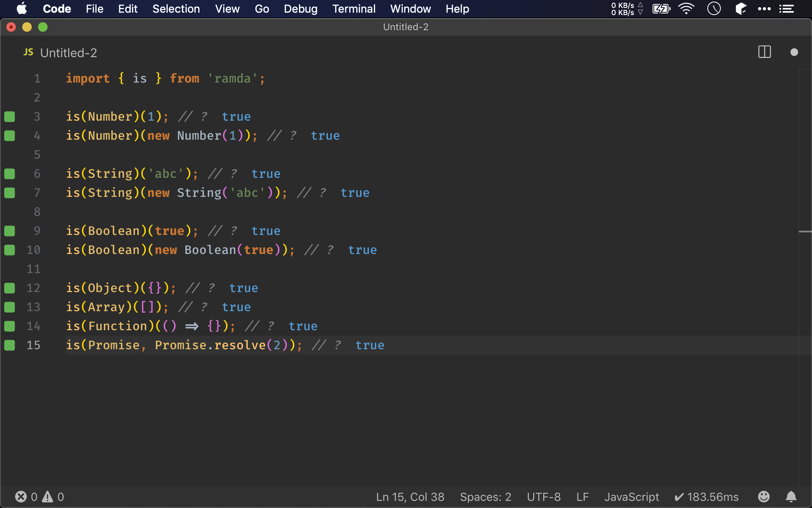Open the Notification Center list icon
Image resolution: width=812 pixels, height=508 pixels.
click(x=787, y=9)
